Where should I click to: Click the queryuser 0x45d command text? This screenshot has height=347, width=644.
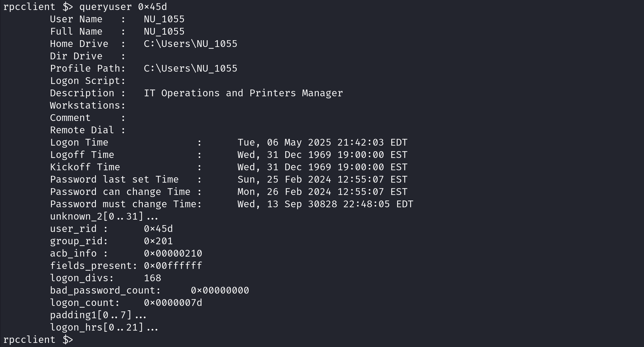click(123, 7)
